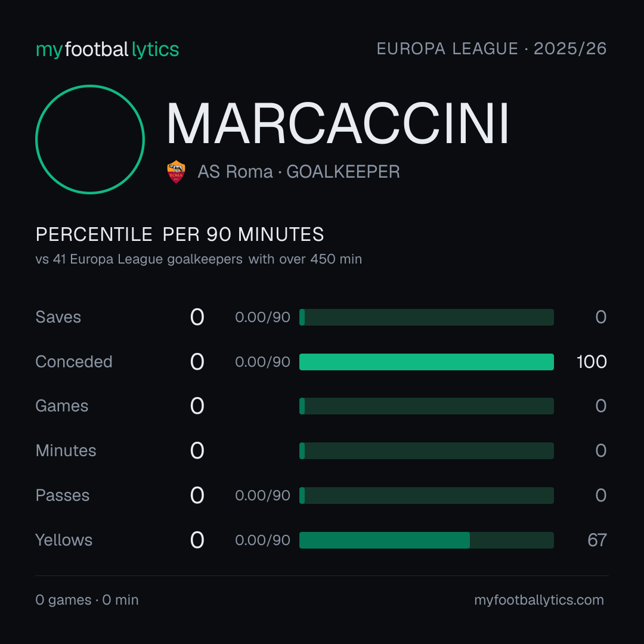Click the MARCACCINI player name heading
644x644 pixels.
338,123
